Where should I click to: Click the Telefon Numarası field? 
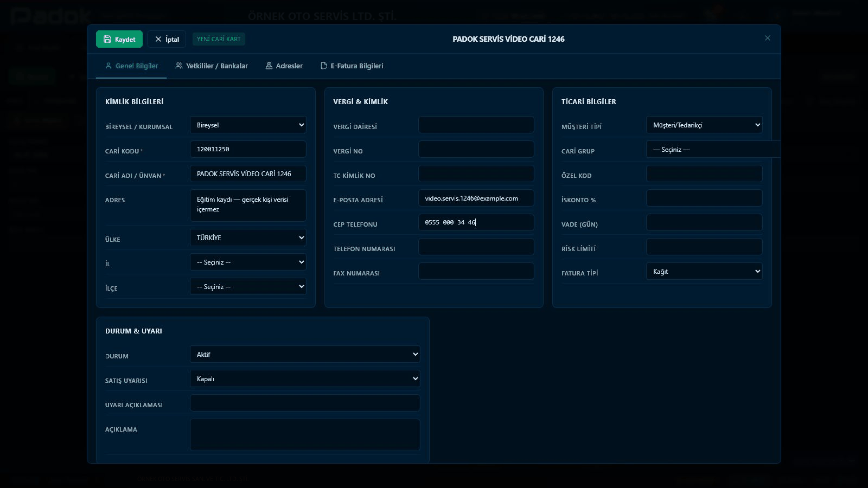pos(476,247)
